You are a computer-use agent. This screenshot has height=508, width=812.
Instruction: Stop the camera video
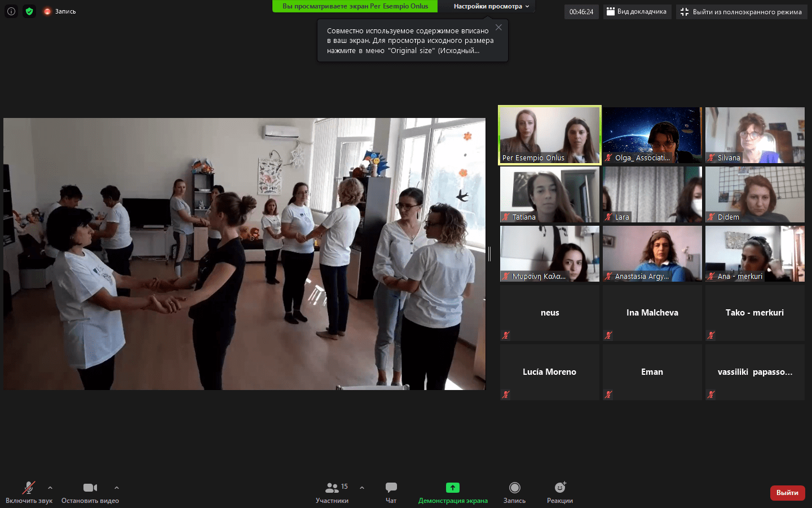tap(90, 492)
